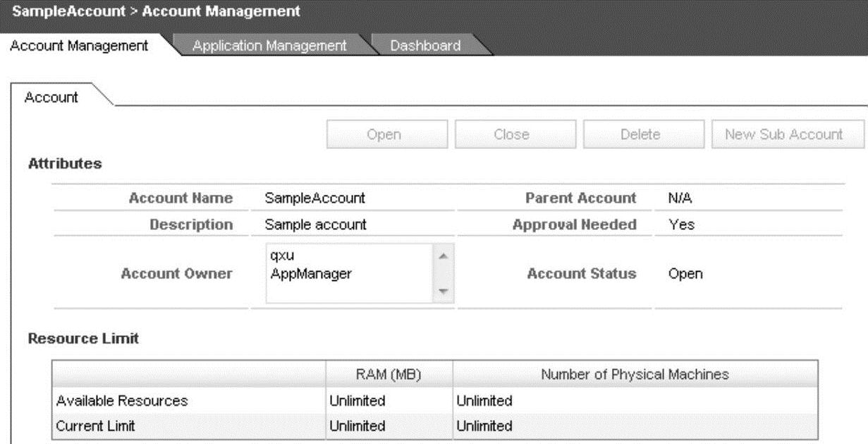Viewport: 868px width, 444px height.
Task: Click the Number of Physical Machines header
Action: click(x=635, y=375)
